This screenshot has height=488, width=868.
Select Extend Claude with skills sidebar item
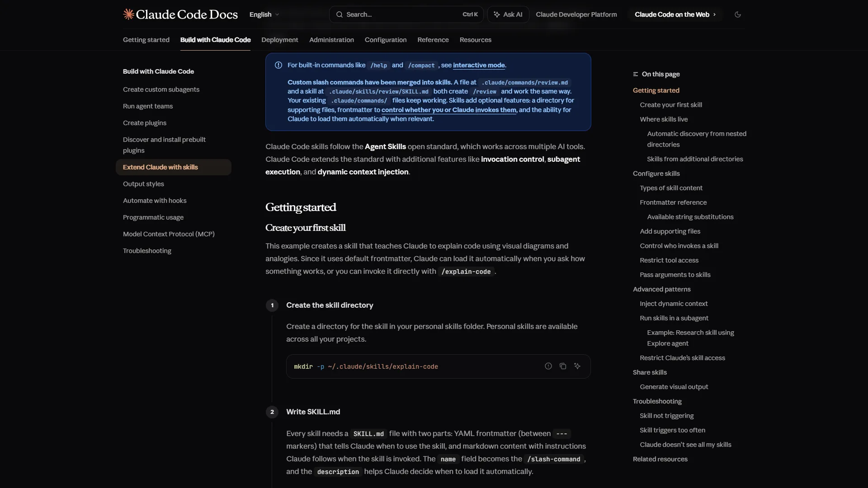174,167
